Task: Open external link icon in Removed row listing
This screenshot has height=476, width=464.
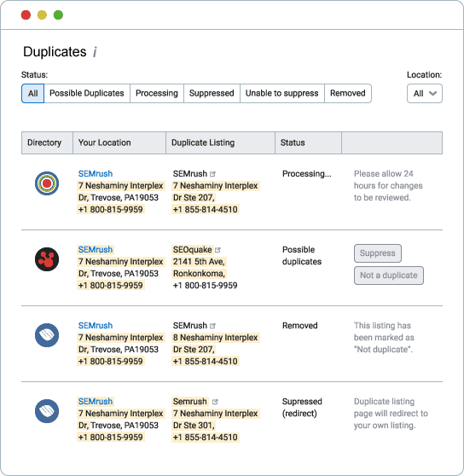Action: click(212, 326)
